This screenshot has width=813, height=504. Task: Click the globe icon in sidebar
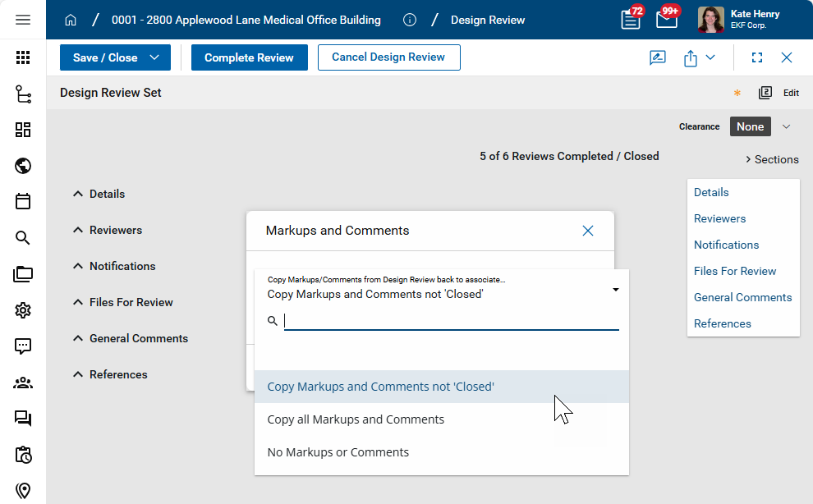23,166
